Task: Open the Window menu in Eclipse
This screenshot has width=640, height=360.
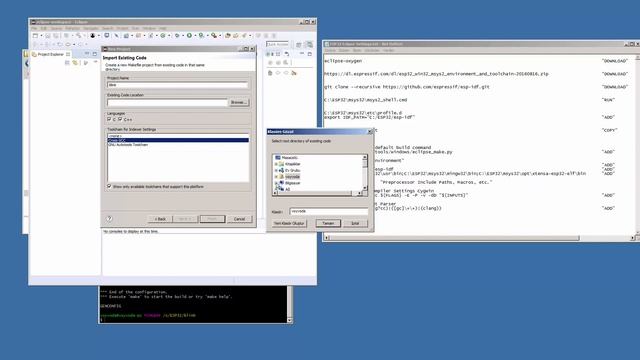Action: (149, 29)
